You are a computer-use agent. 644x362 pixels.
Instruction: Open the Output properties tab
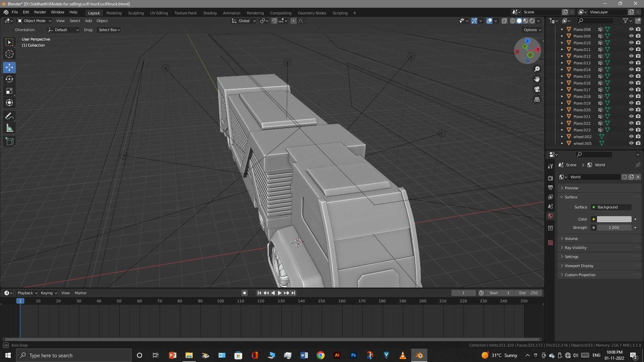point(550,187)
